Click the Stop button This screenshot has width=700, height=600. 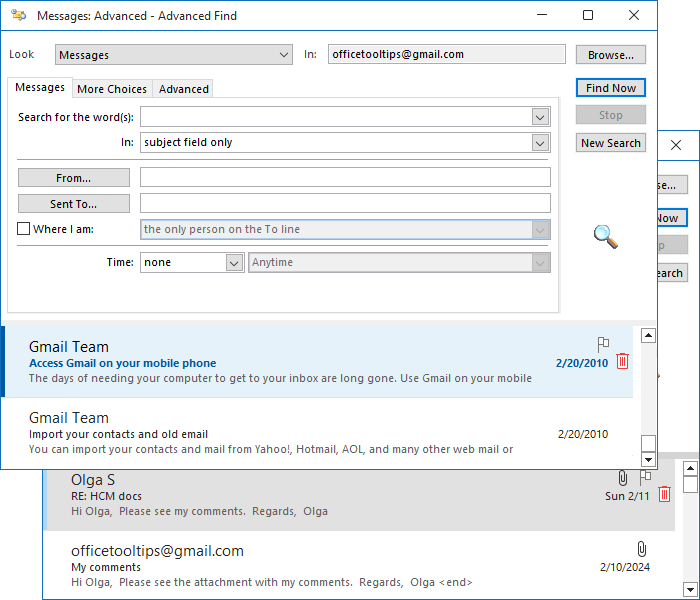pos(611,115)
